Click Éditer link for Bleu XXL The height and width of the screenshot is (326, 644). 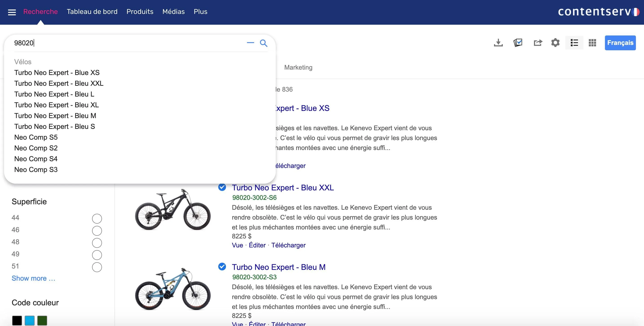257,245
